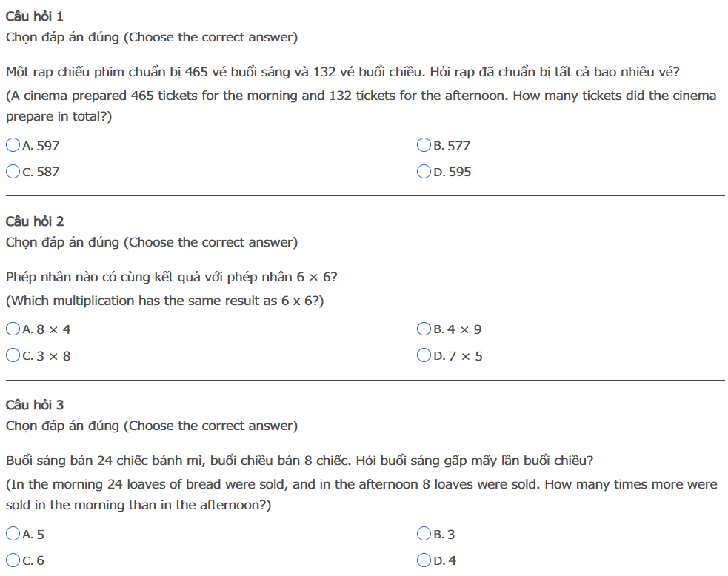
Task: Choose option C. 587 in question 1
Action: (x=13, y=172)
